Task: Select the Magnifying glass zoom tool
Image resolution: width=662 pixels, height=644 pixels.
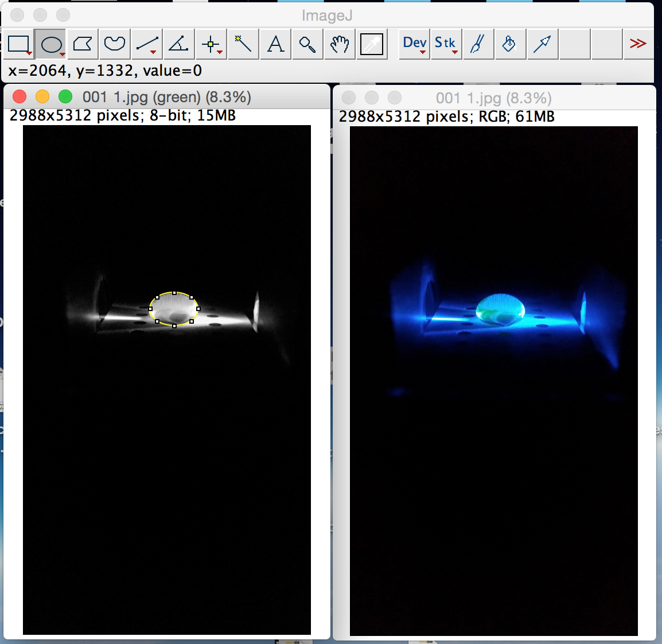Action: tap(307, 44)
